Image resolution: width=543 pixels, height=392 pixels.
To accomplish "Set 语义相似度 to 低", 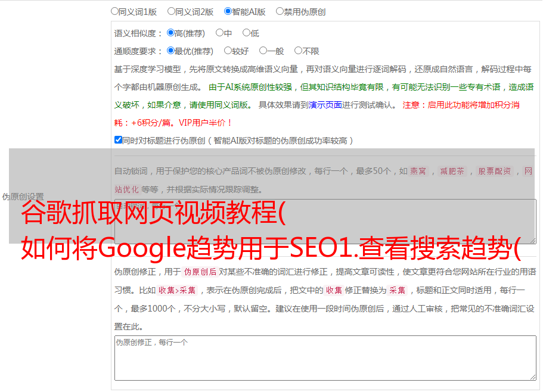I will (246, 33).
